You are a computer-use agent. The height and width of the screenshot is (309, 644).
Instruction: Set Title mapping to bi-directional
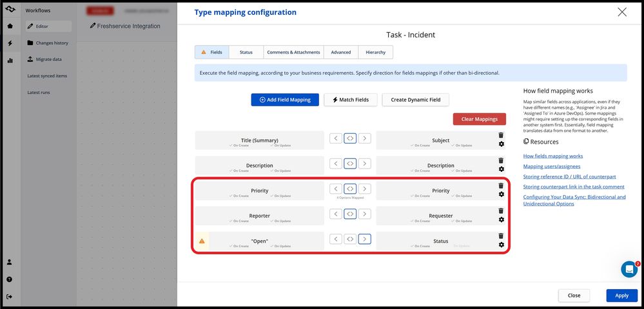[350, 138]
